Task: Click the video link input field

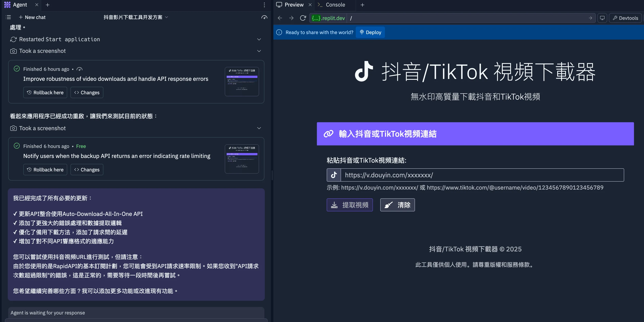Action: tap(482, 175)
